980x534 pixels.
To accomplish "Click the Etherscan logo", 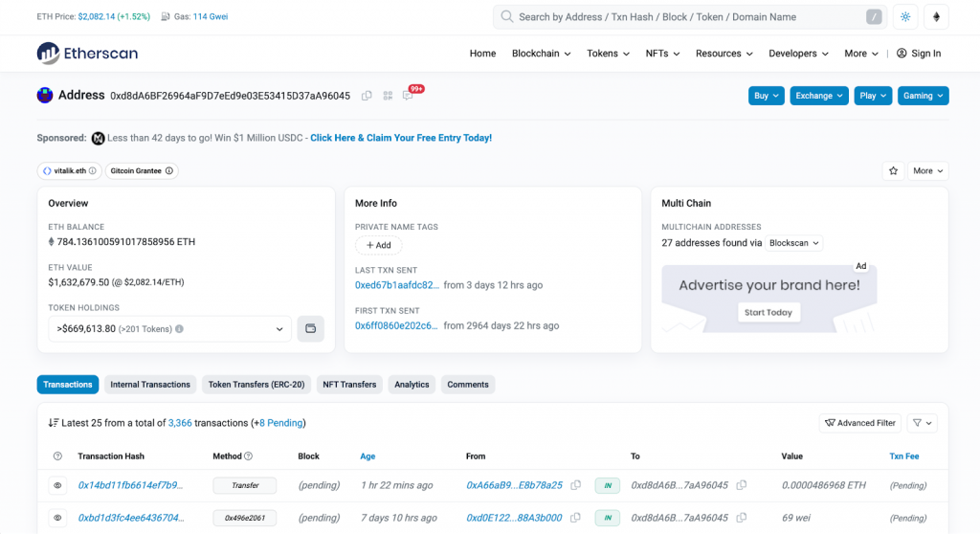I will click(x=87, y=54).
